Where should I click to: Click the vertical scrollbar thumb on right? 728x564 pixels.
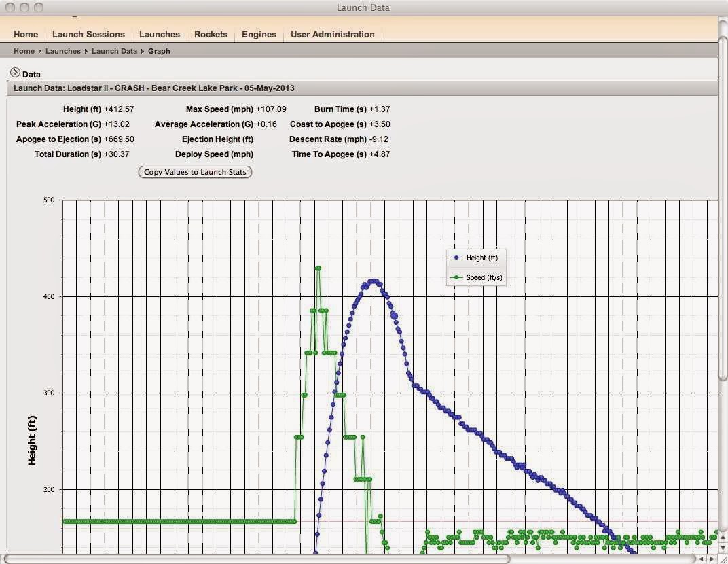(723, 207)
